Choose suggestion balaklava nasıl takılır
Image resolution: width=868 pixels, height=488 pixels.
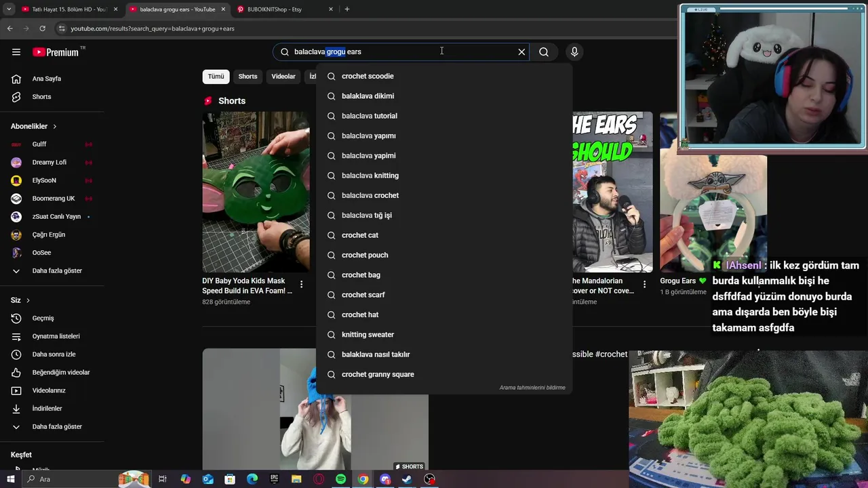[444, 354]
